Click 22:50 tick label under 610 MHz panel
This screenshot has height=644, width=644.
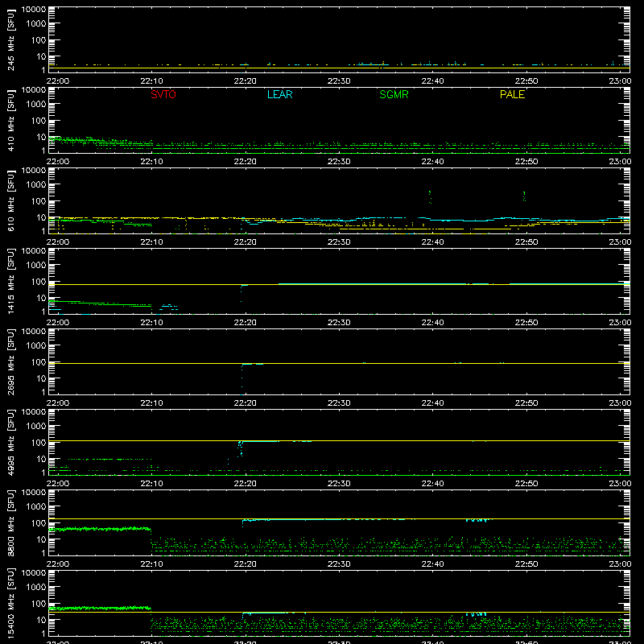point(526,242)
